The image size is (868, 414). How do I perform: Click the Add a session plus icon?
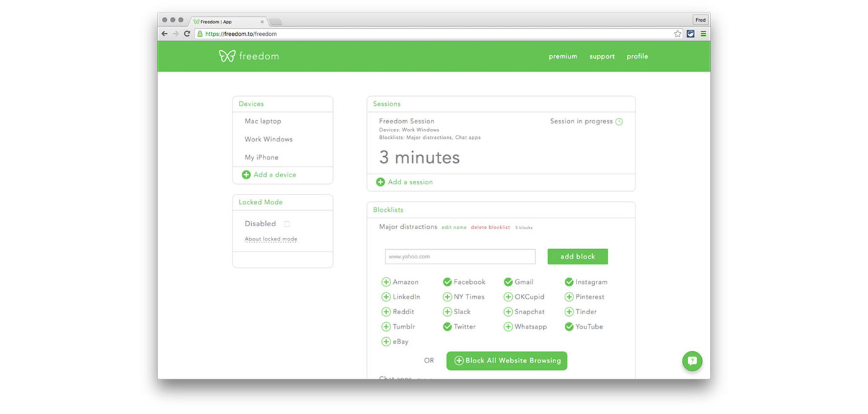pos(380,182)
